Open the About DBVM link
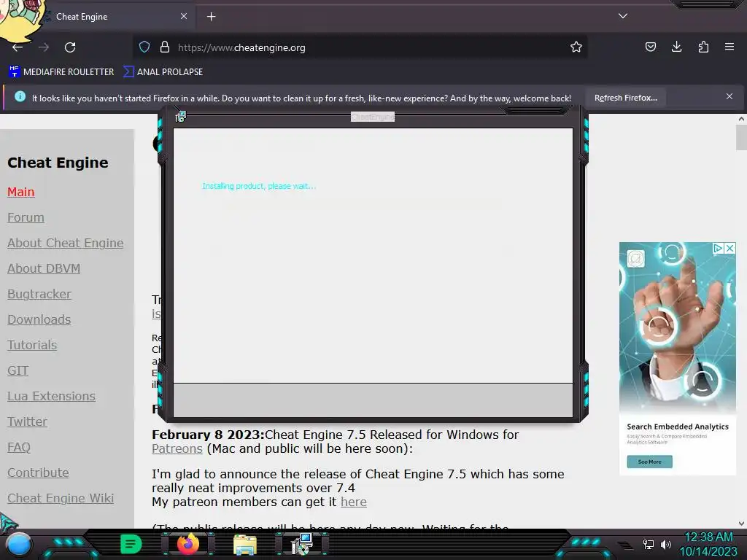Screen dimensions: 747x560 pyautogui.click(x=44, y=269)
